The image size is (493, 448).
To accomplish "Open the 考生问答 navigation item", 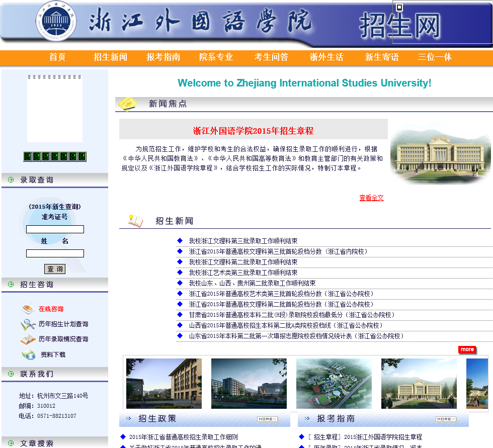I will click(x=271, y=57).
